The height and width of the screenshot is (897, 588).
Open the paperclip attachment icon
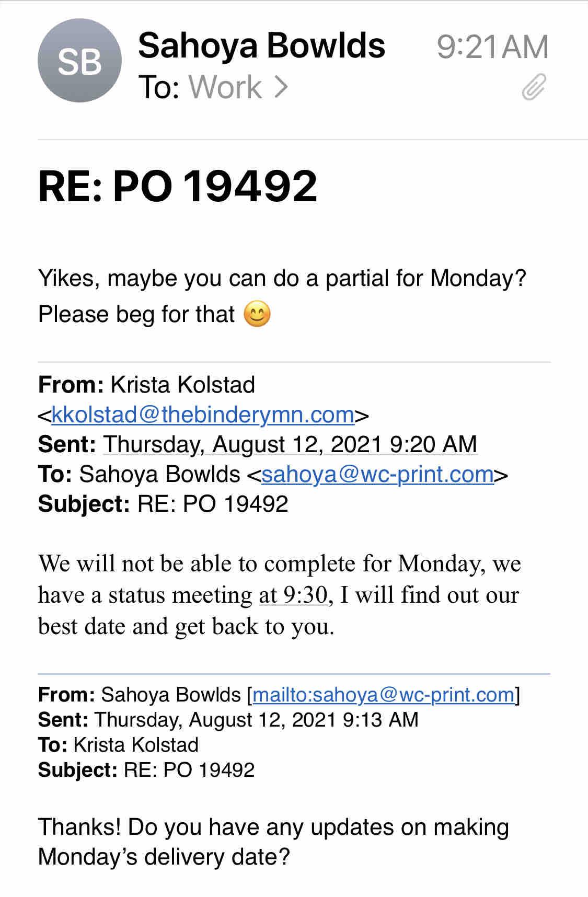534,87
